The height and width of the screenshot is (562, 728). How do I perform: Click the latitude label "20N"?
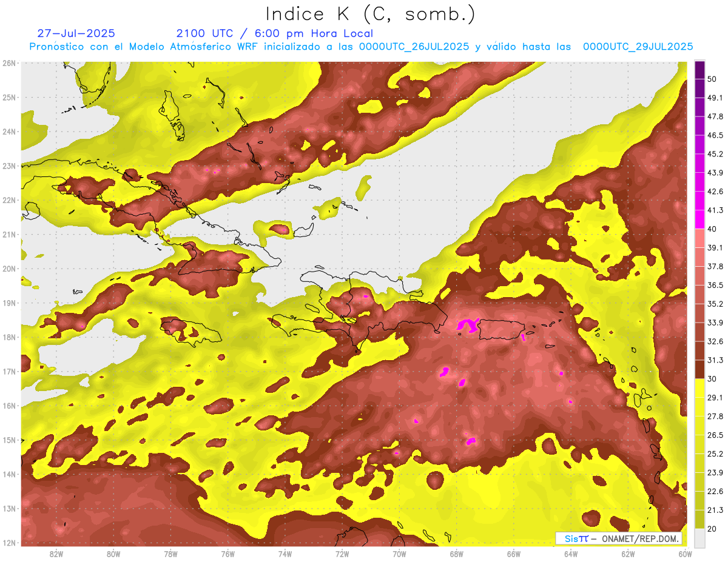coord(9,269)
